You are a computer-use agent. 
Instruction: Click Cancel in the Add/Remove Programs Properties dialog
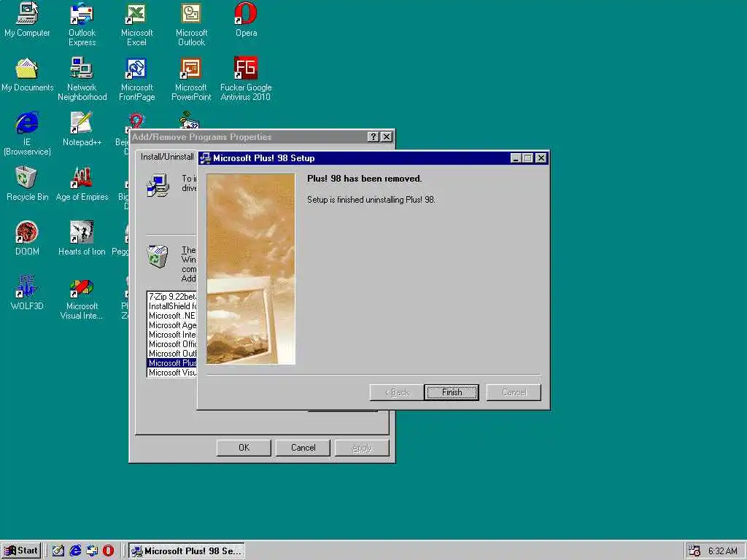point(303,448)
